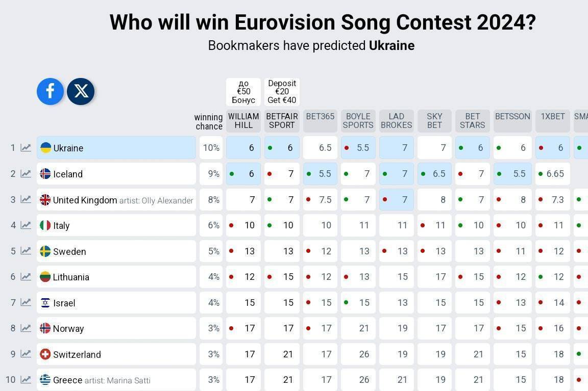Viewport: 588px width, 391px height.
Task: Select the Boyle Sports column header
Action: 358,121
